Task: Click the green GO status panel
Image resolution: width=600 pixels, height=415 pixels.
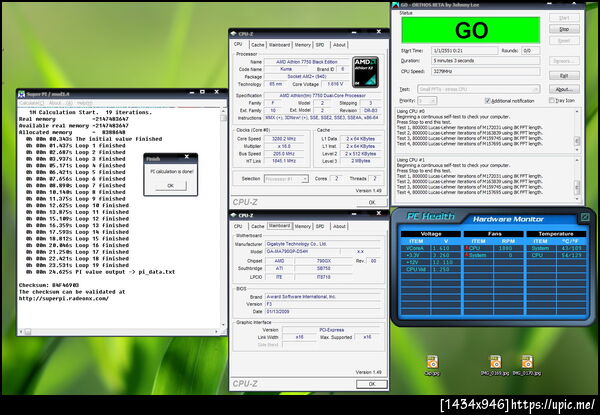Action: point(471,30)
